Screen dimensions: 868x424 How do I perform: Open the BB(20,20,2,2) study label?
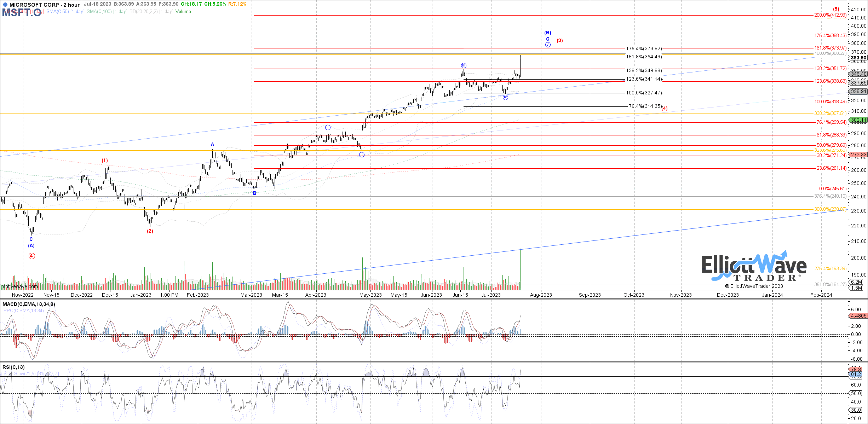(151, 12)
